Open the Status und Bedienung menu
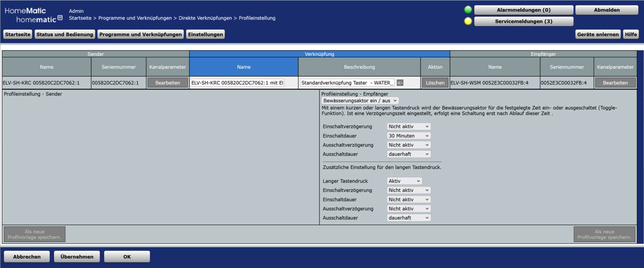 click(65, 35)
